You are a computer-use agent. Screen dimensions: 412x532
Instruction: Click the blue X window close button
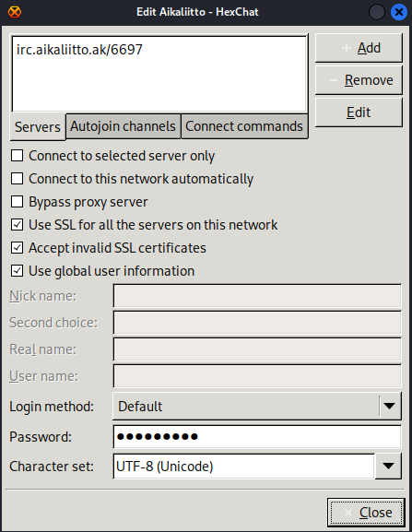click(399, 12)
